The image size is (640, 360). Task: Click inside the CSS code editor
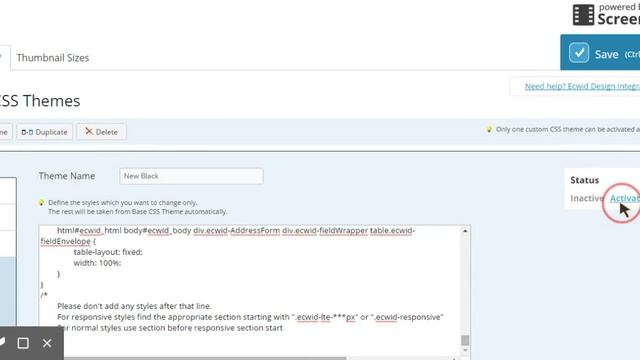(250, 290)
